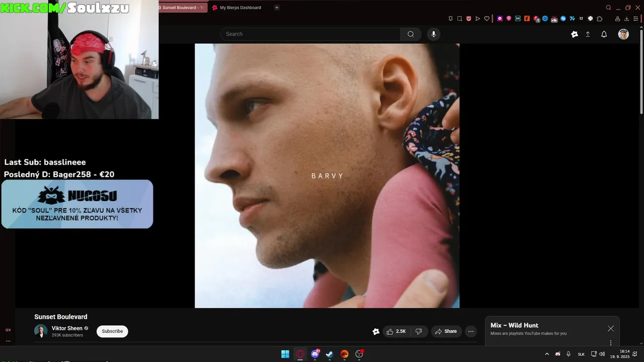Screen dimensions: 644x362
Task: Dislike the Sunset Boulevard video
Action: tap(419, 331)
